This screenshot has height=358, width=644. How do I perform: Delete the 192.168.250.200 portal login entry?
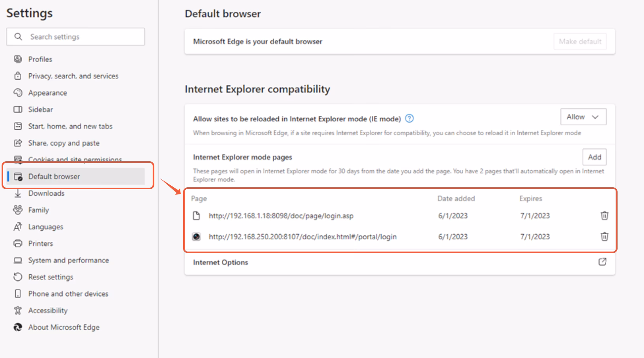604,237
